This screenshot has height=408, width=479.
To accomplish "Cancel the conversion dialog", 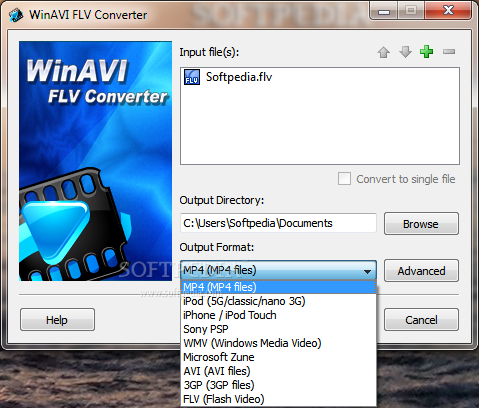I will pyautogui.click(x=421, y=320).
